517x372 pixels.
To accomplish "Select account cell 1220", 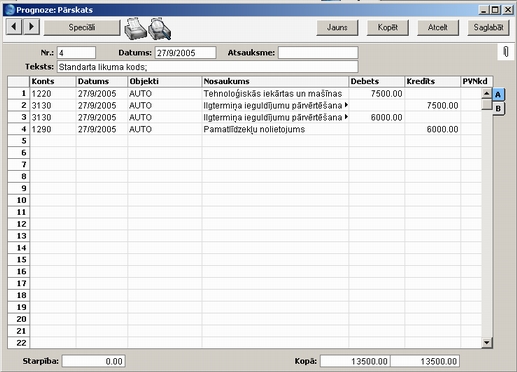I will pyautogui.click(x=53, y=94).
